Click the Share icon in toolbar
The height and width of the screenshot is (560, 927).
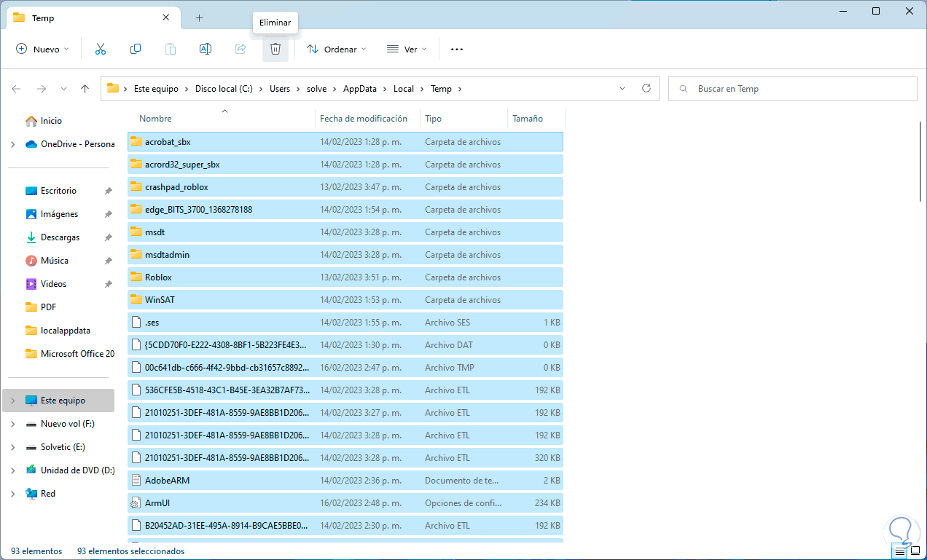pyautogui.click(x=240, y=49)
